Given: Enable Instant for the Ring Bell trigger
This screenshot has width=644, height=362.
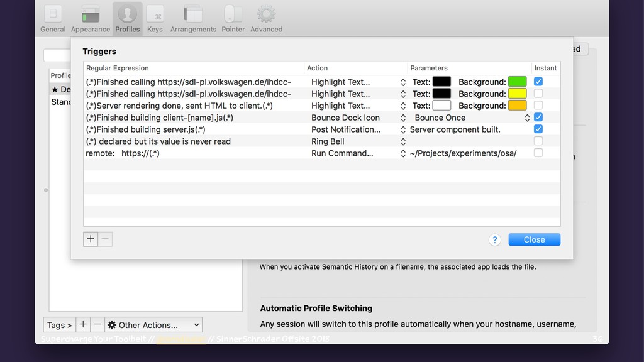Looking at the screenshot, I should [x=538, y=141].
